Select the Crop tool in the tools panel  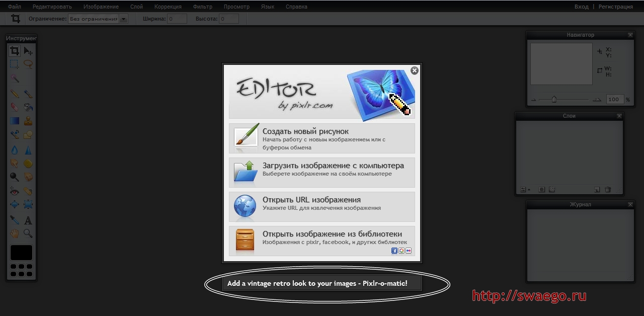[x=15, y=51]
